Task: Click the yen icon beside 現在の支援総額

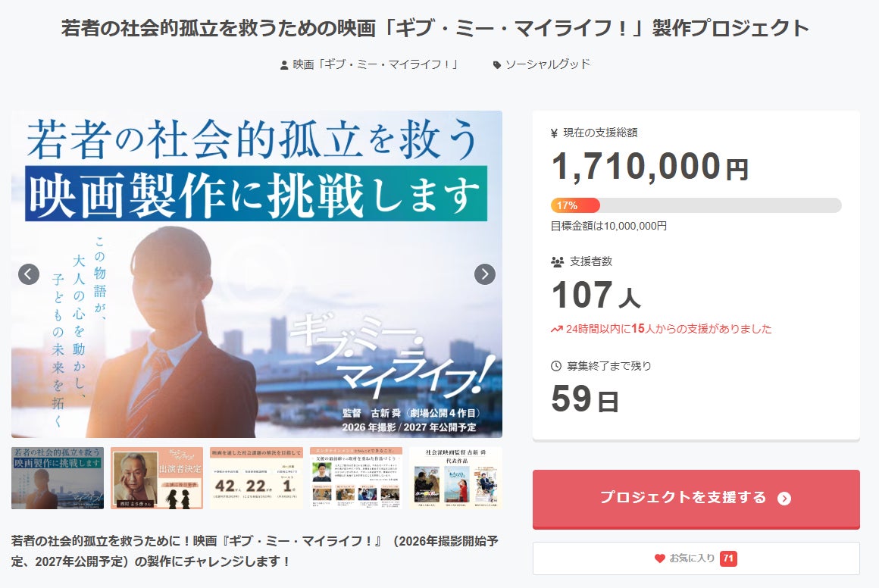Action: (555, 133)
